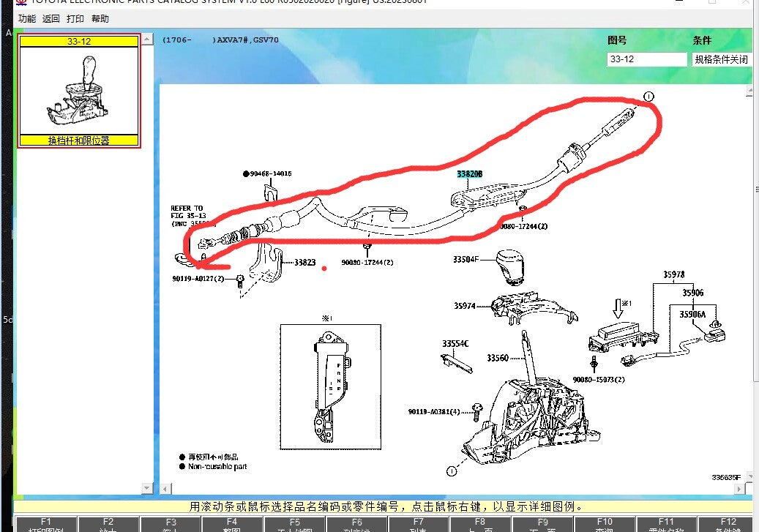Click the F6 function button
759x532 pixels.
coord(356,524)
